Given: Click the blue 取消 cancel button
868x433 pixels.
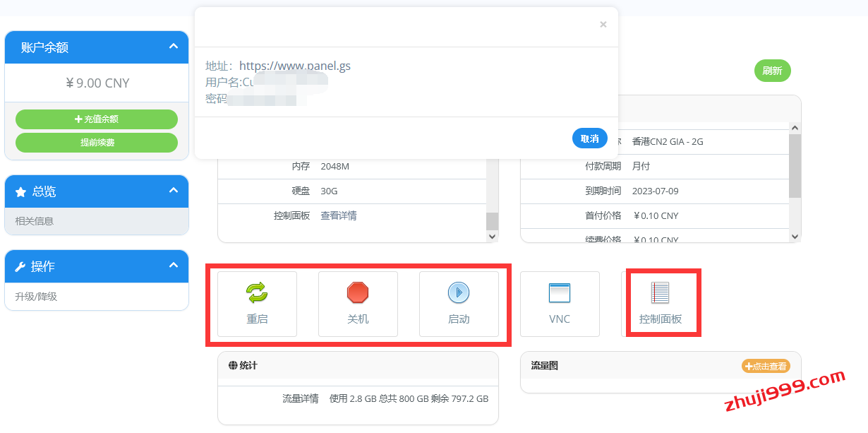Looking at the screenshot, I should (x=589, y=138).
